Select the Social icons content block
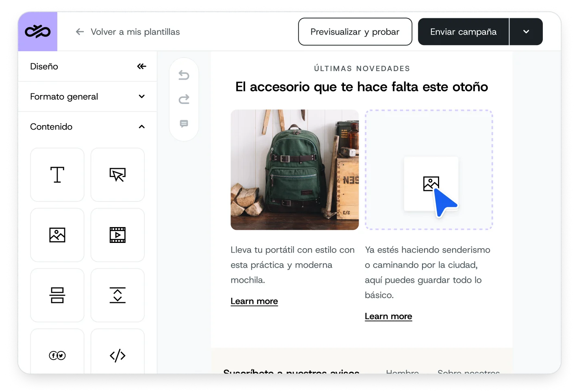Image resolution: width=579 pixels, height=392 pixels. pos(57,352)
